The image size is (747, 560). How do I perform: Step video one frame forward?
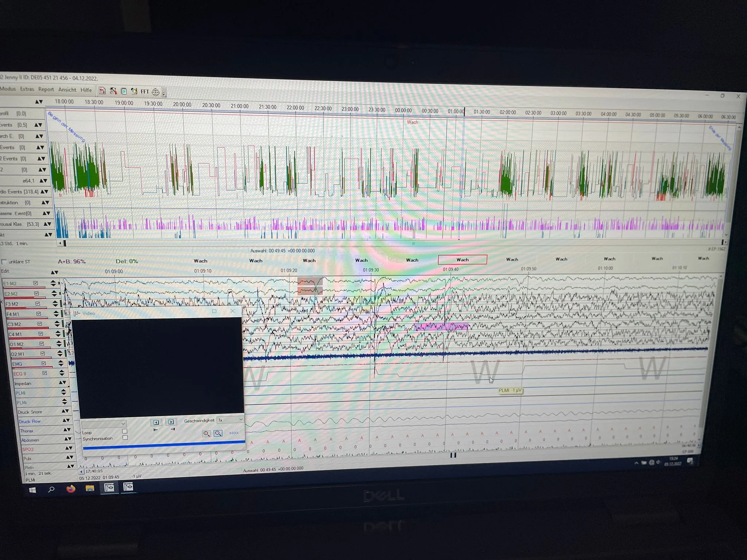point(171,422)
